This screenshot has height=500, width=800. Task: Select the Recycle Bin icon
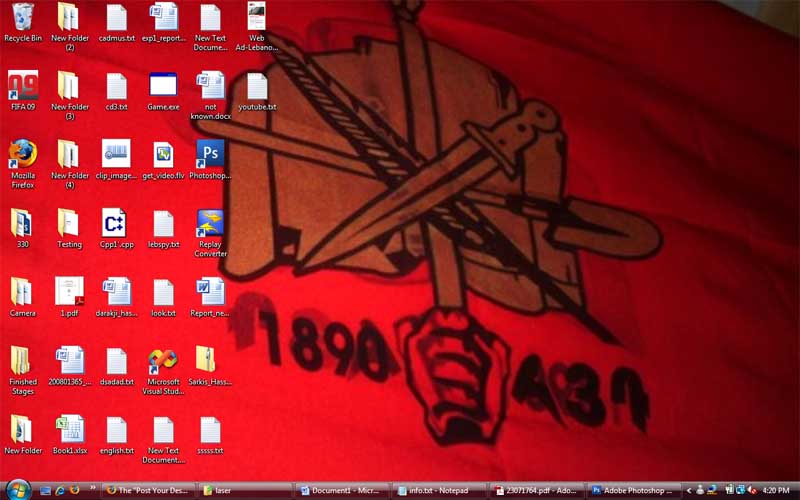tap(22, 18)
